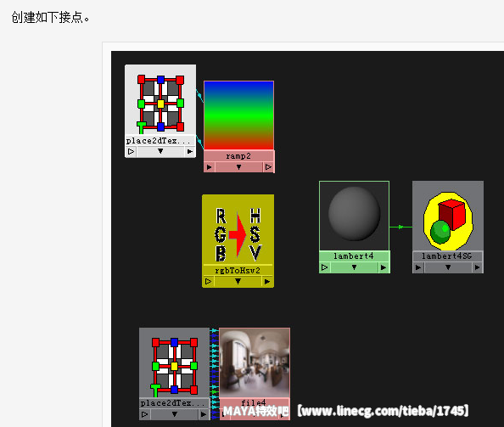Expand the ramp2 node center dropdown arrow
504x427 pixels.
pyautogui.click(x=238, y=167)
